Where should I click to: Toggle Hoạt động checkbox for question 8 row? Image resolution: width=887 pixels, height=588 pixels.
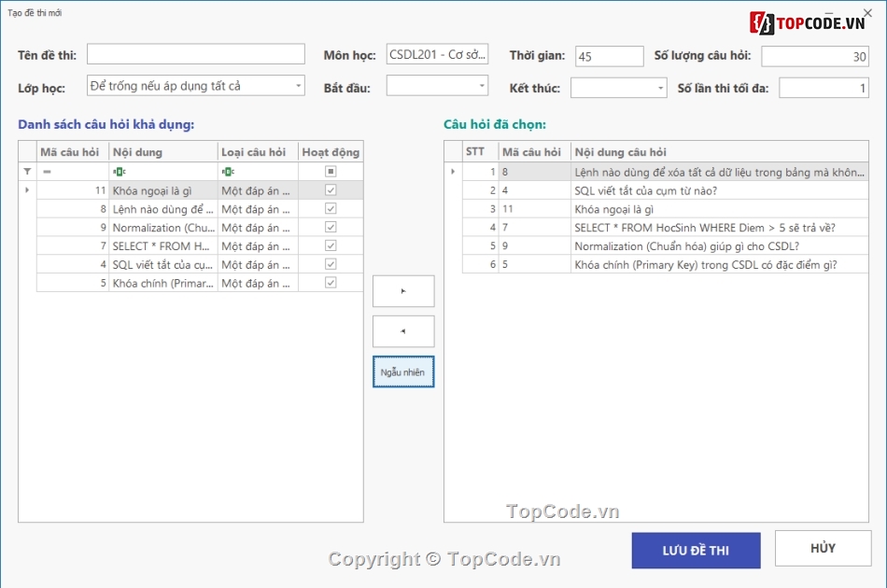[331, 209]
